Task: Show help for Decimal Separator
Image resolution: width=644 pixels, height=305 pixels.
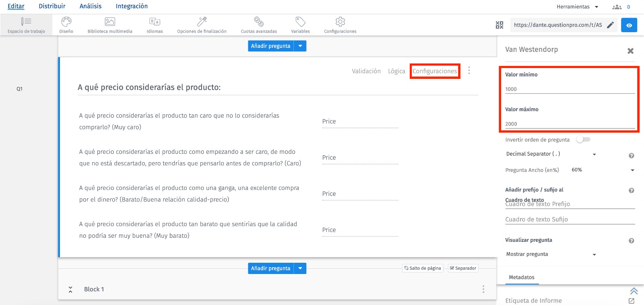Action: [632, 156]
